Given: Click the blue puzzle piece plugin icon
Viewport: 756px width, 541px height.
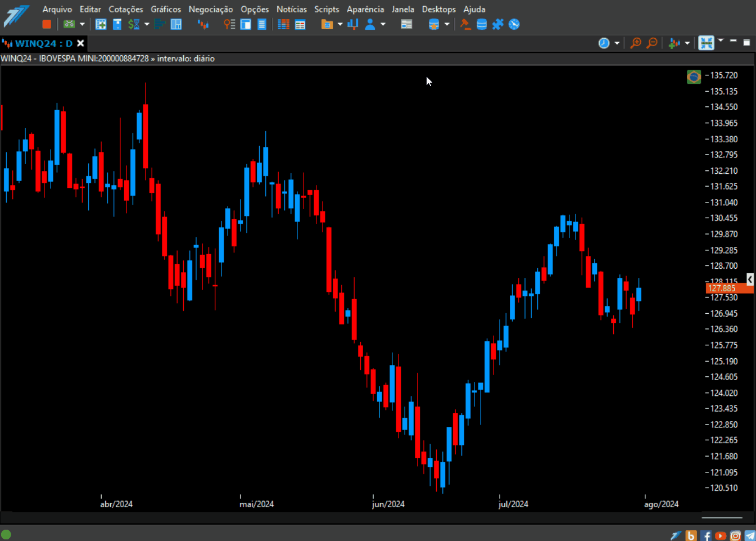Looking at the screenshot, I should click(498, 24).
